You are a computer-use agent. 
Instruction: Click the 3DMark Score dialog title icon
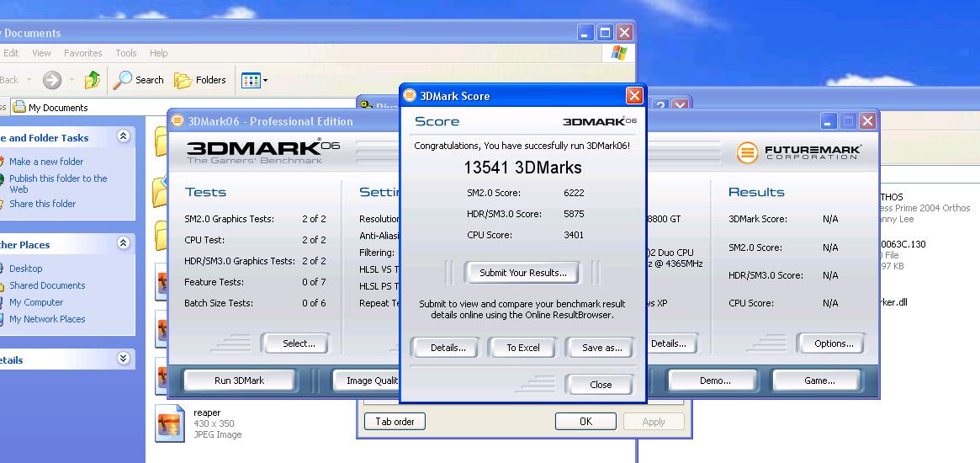pyautogui.click(x=410, y=96)
